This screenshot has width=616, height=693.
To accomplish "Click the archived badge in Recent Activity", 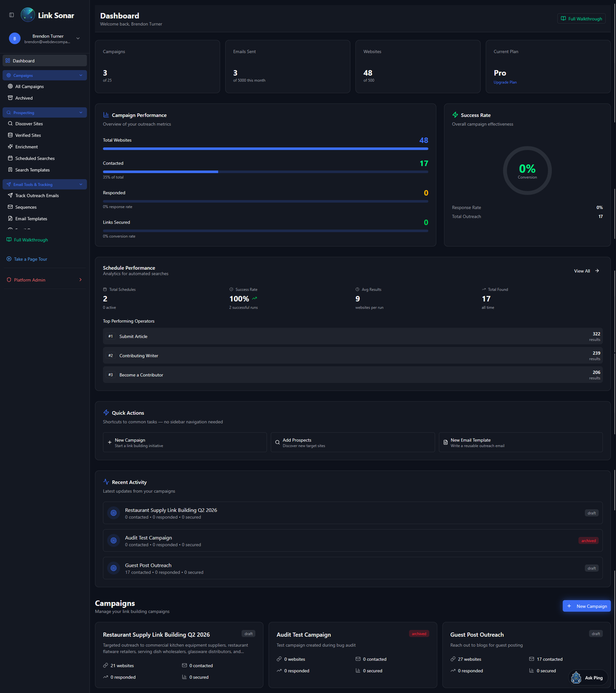I will (x=588, y=540).
